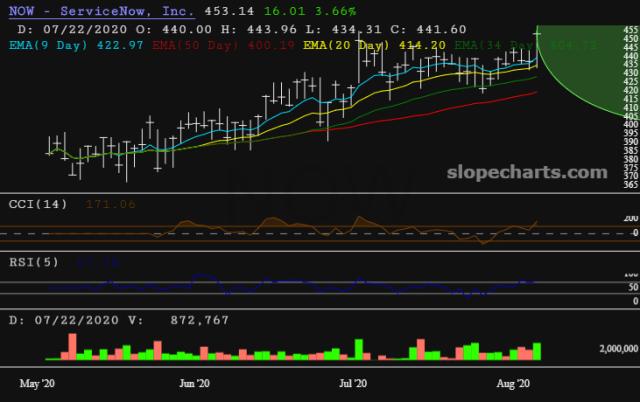Click the tallest red volume bar in May
Image resolution: width=640 pixels, height=402 pixels.
(x=71, y=346)
